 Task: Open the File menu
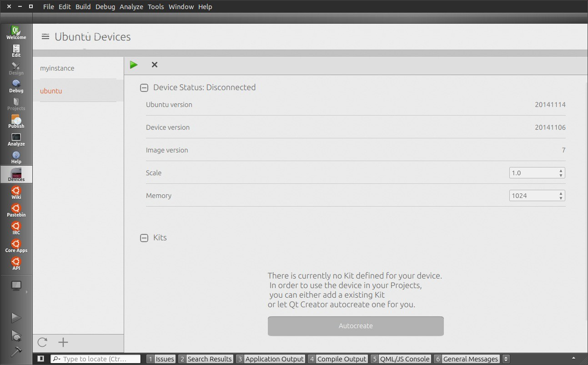48,7
